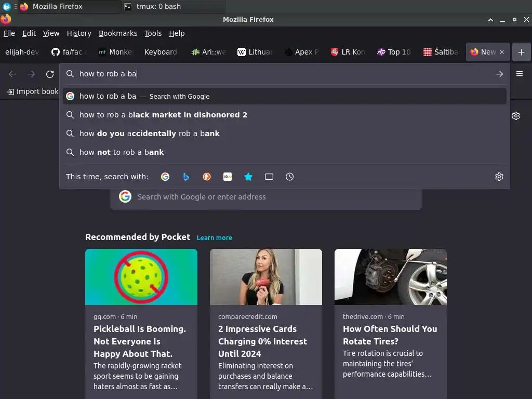Open the Firefox hamburger application menu
The image size is (532, 399).
pyautogui.click(x=519, y=74)
